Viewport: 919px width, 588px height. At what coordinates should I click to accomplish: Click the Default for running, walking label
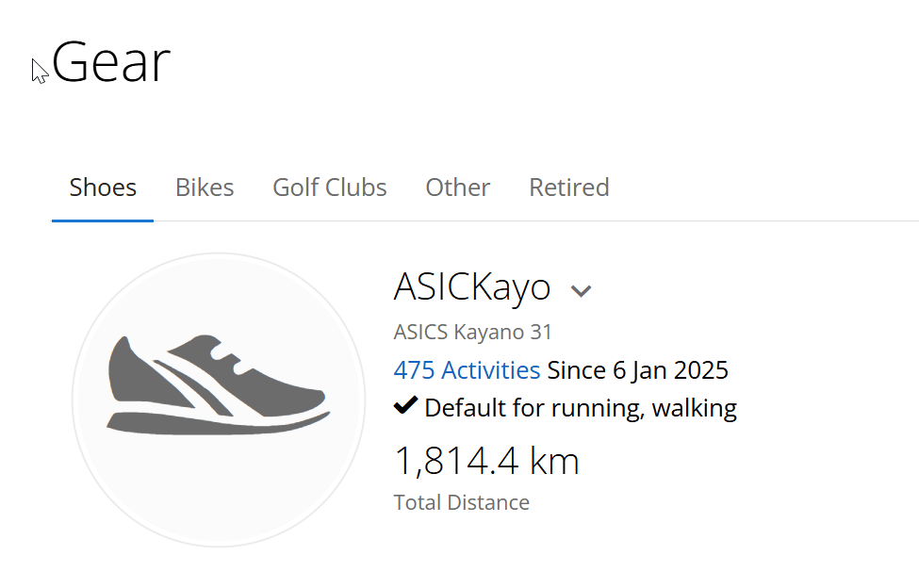580,408
